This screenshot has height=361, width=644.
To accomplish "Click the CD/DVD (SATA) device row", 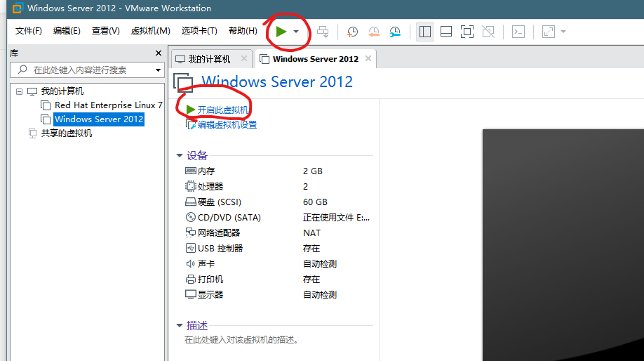I will [278, 218].
